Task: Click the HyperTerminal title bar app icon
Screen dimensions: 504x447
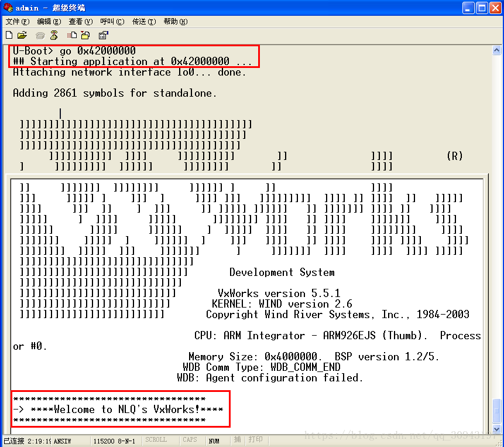Action: click(x=8, y=7)
